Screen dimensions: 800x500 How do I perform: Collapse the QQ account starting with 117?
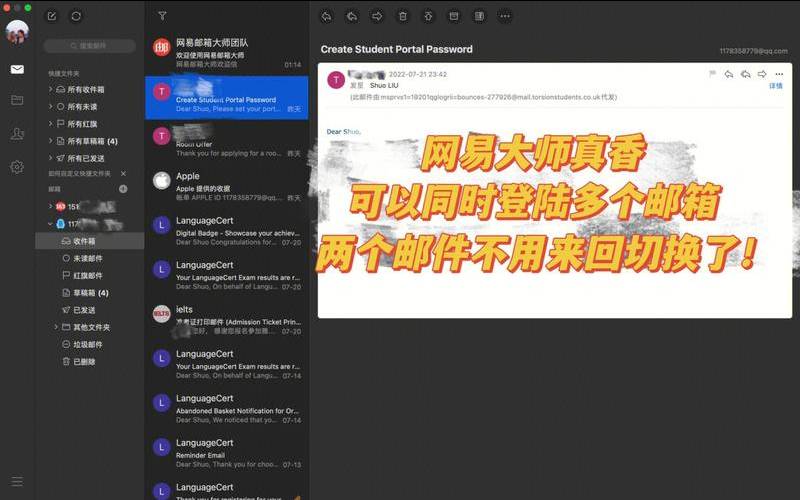pos(50,224)
